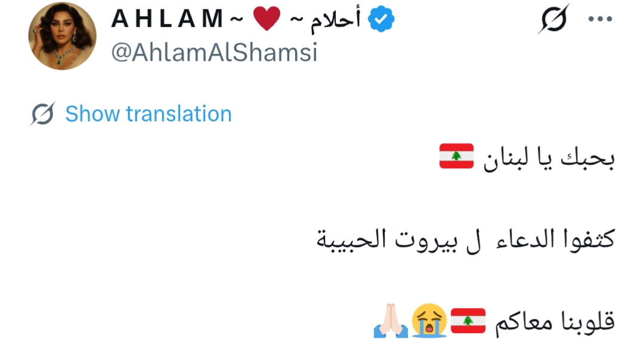Show translation of the post

point(148,113)
